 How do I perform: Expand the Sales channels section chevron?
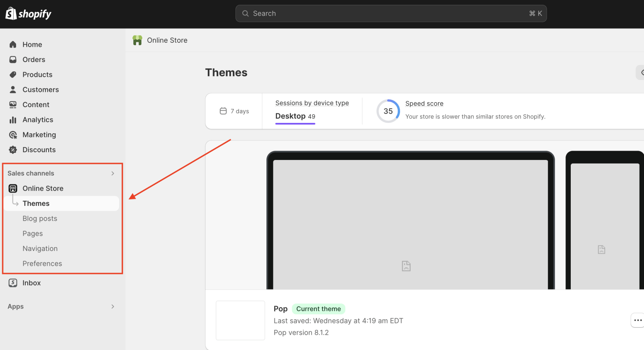[x=113, y=173]
